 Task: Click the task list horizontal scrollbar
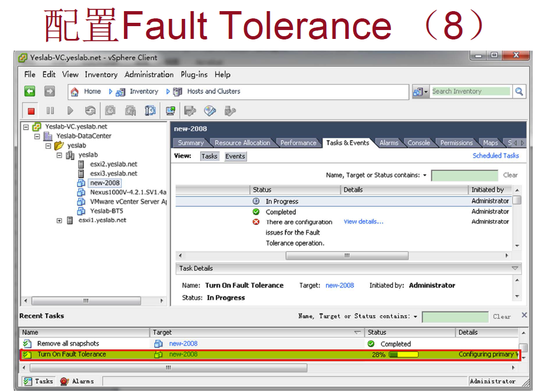346,256
